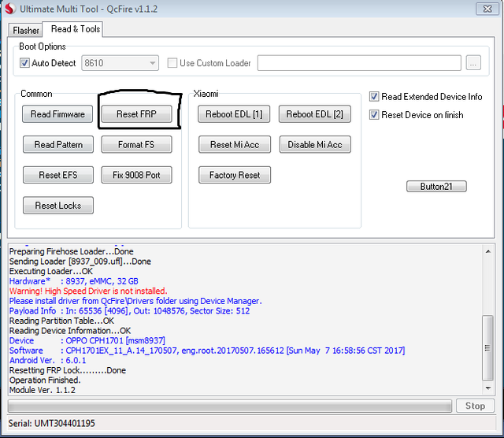Click the Read Pattern button
Screen dimensions: 504x438
[58, 145]
